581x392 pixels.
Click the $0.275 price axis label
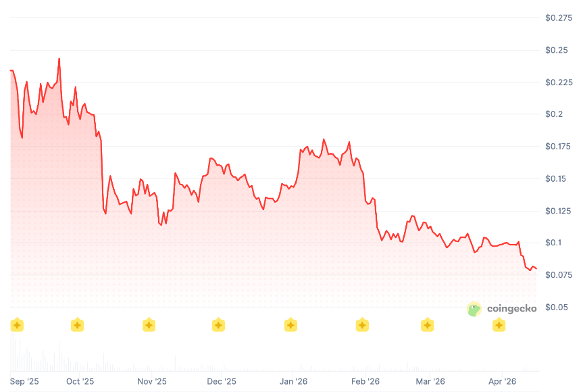pyautogui.click(x=559, y=18)
